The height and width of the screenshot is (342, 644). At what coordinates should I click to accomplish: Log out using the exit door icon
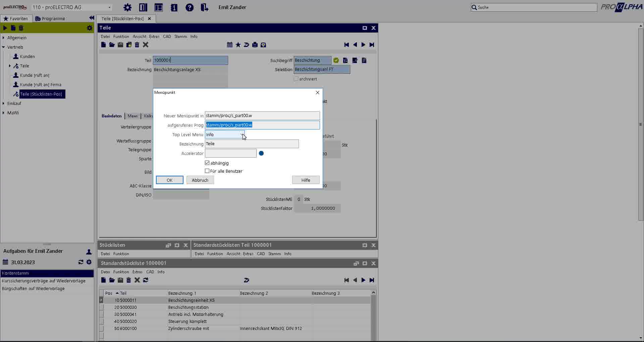(204, 7)
